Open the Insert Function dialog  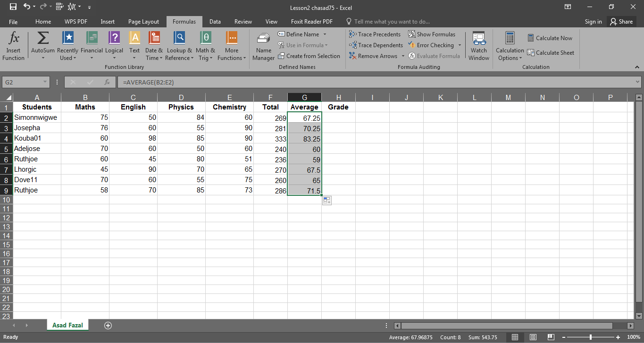[13, 46]
